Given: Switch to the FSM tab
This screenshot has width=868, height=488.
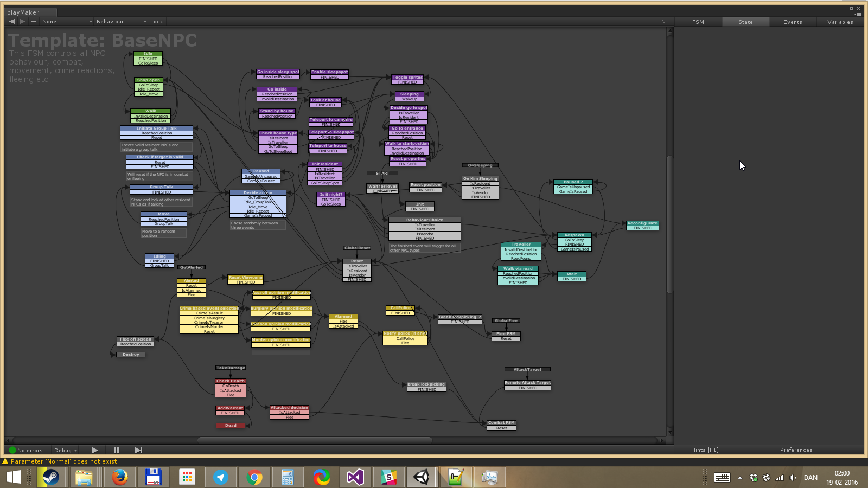Looking at the screenshot, I should [698, 22].
